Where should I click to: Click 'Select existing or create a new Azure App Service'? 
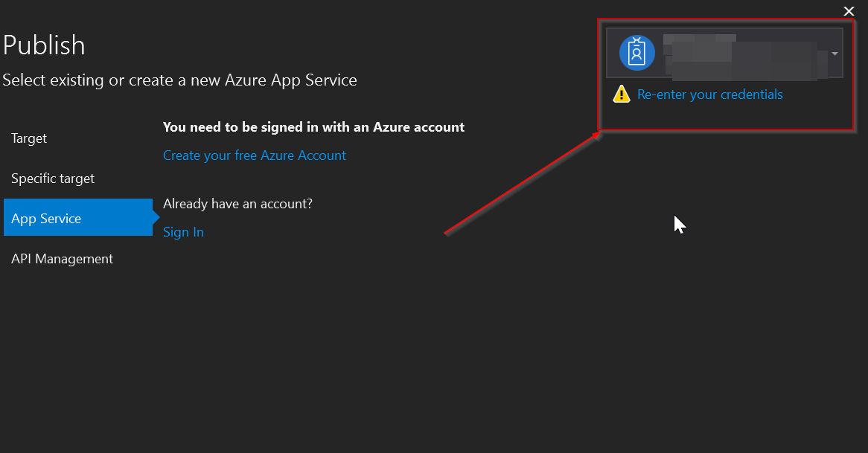coord(179,80)
